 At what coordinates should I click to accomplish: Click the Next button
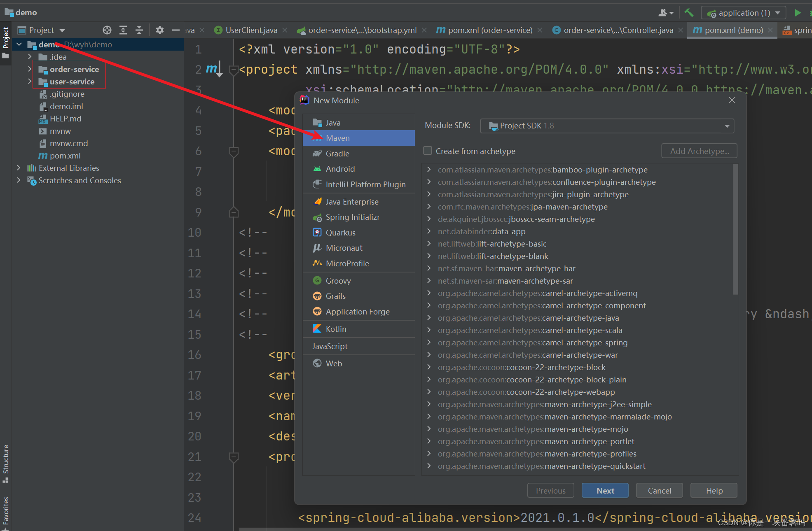[605, 491]
